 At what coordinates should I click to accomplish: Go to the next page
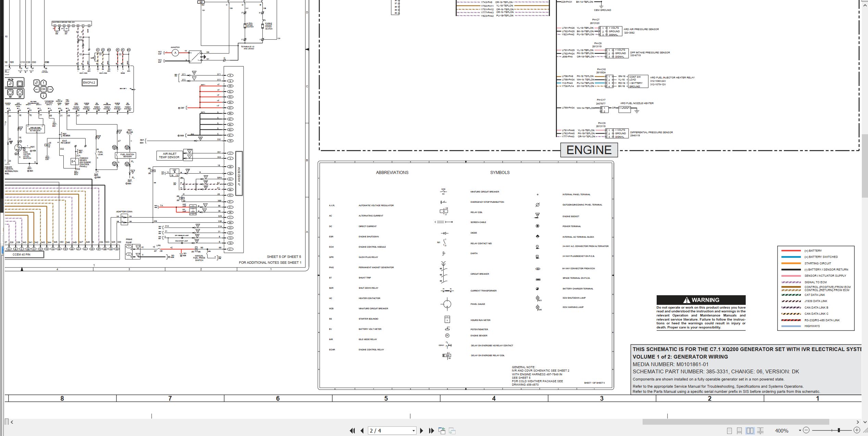pos(421,431)
